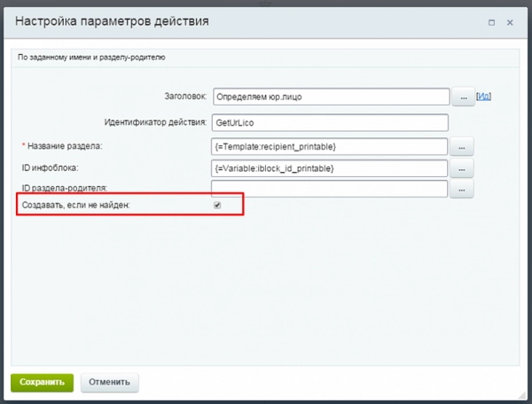Click ellipsis button for ID раздела-родителя
The image size is (532, 404).
coord(464,189)
